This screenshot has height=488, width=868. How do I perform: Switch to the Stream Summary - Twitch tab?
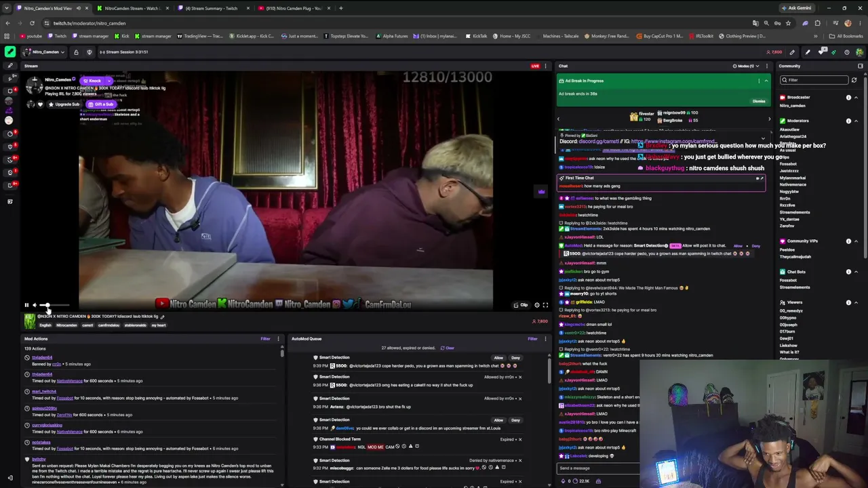point(212,8)
